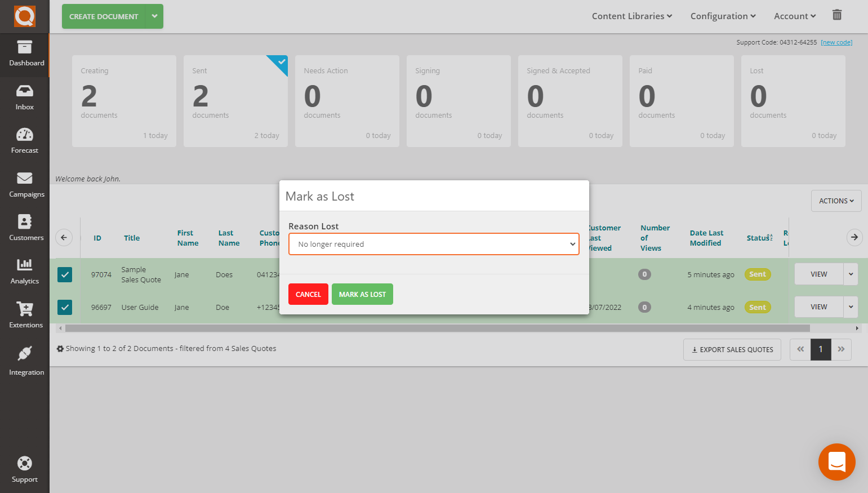868x493 pixels.
Task: Cancel the Mark as Lost dialog
Action: [x=308, y=294]
